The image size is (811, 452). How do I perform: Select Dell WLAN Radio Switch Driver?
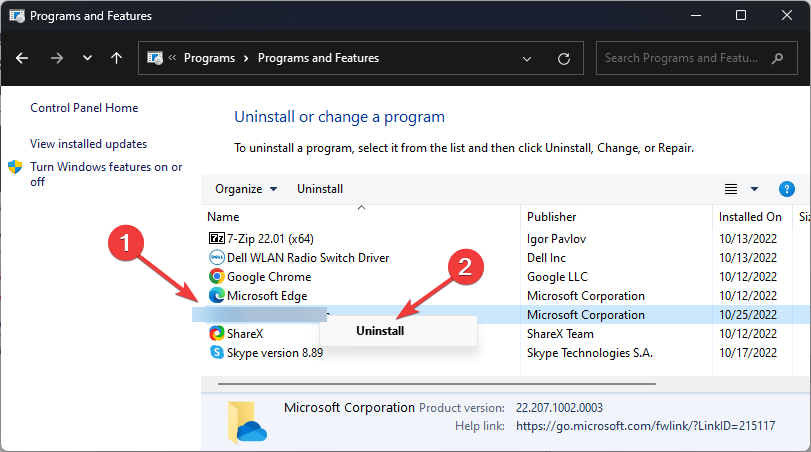308,258
